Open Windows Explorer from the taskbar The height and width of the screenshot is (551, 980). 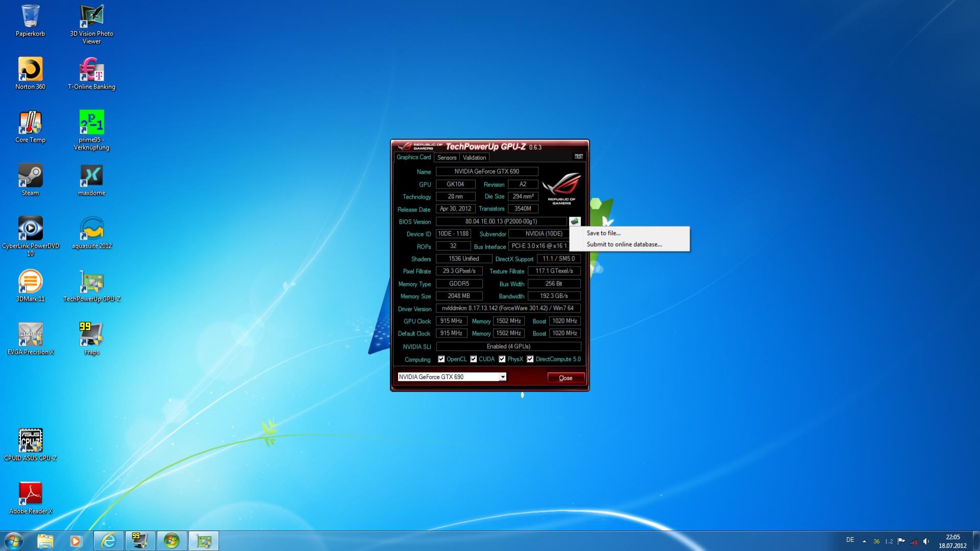(45, 541)
